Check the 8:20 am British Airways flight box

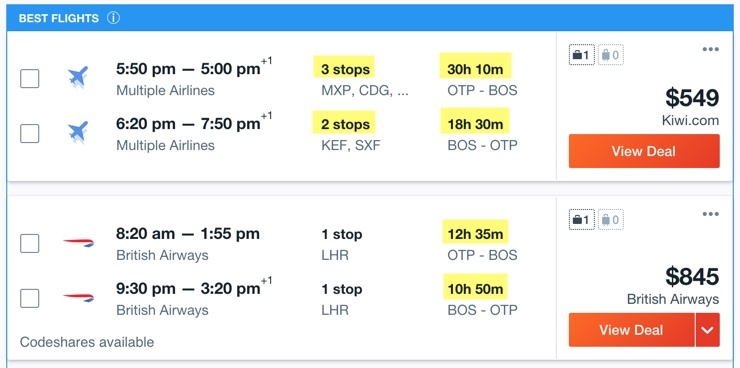tap(29, 243)
